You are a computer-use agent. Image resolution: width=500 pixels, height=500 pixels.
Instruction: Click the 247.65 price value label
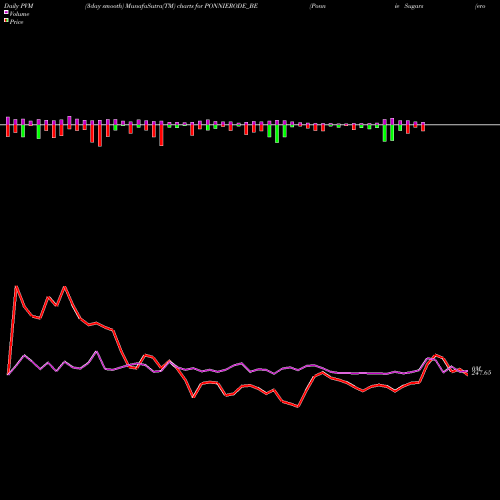481,373
